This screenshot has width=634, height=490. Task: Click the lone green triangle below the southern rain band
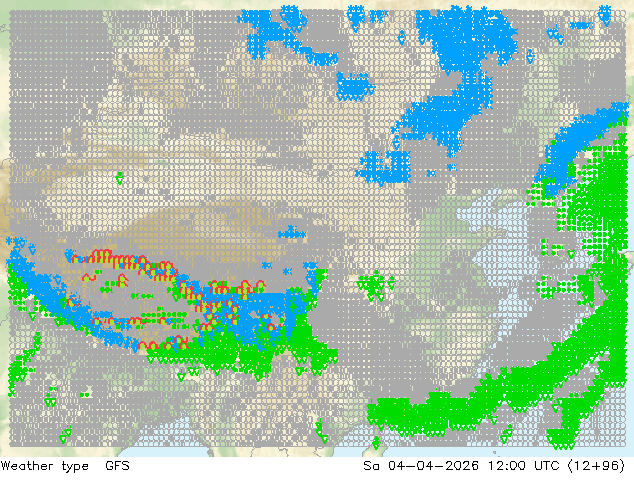[182, 377]
